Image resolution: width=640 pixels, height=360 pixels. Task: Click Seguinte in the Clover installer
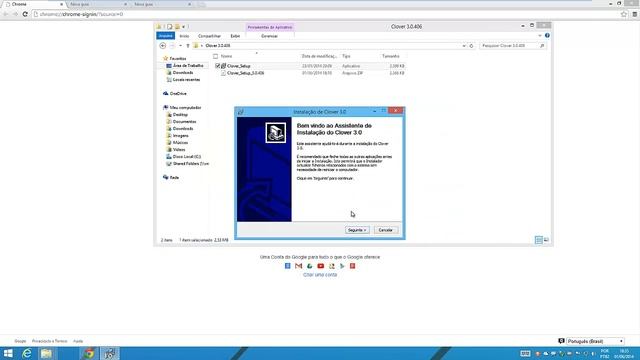(x=357, y=230)
